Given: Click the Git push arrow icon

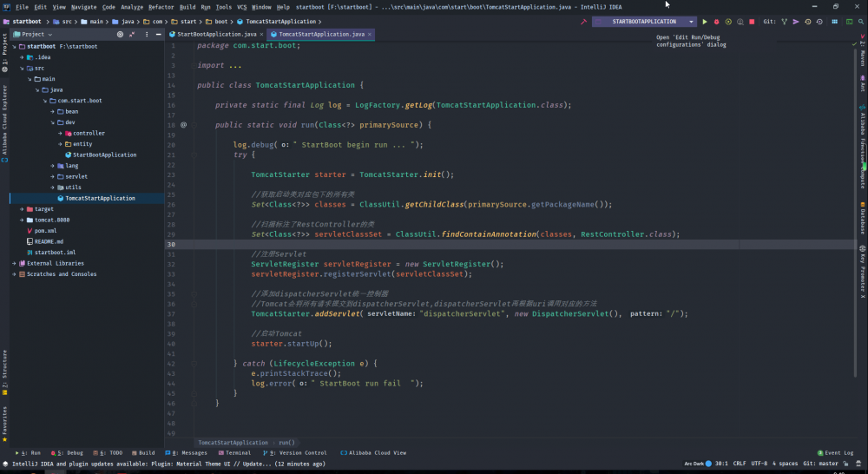Looking at the screenshot, I should (796, 21).
